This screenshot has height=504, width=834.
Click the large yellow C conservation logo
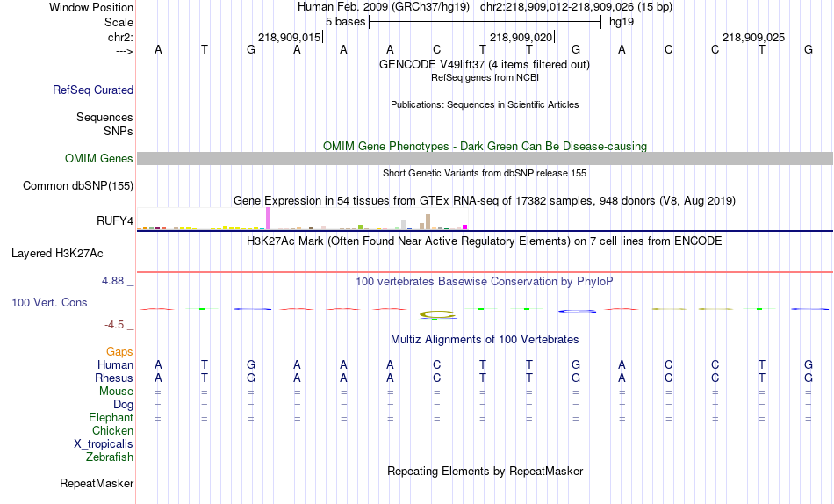[438, 315]
